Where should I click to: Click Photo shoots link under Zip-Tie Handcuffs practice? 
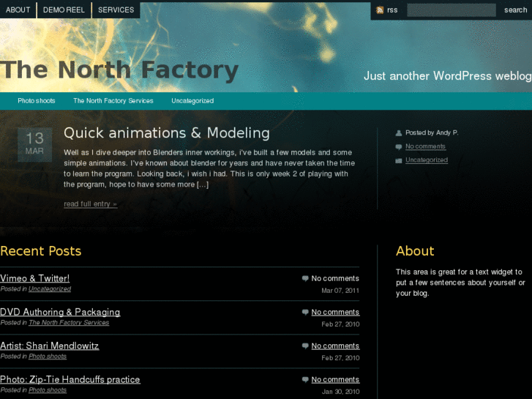point(48,389)
